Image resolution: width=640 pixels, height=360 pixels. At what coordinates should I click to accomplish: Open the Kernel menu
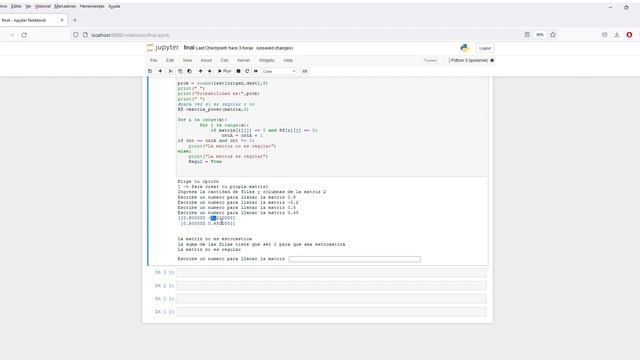point(243,60)
